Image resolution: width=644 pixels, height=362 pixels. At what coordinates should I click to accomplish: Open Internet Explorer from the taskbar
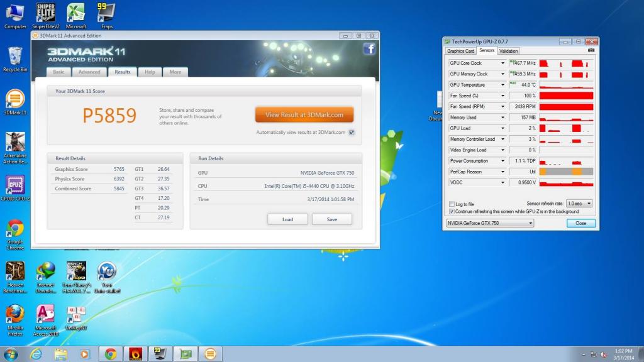coord(36,354)
